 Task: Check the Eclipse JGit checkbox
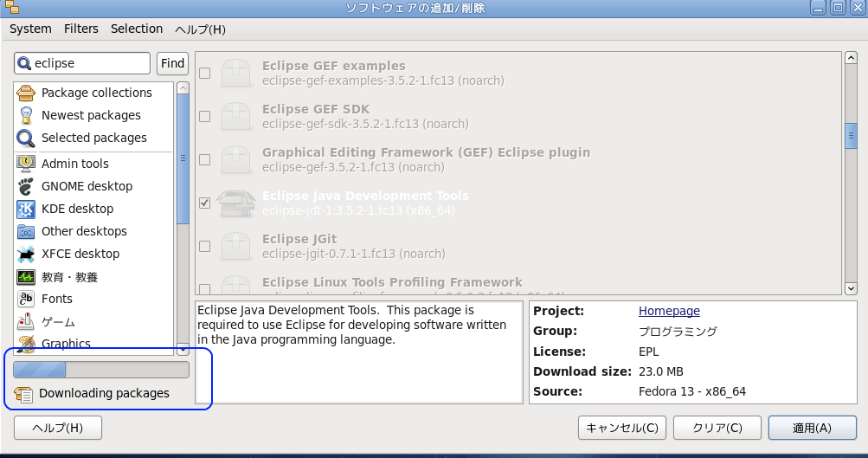click(205, 246)
